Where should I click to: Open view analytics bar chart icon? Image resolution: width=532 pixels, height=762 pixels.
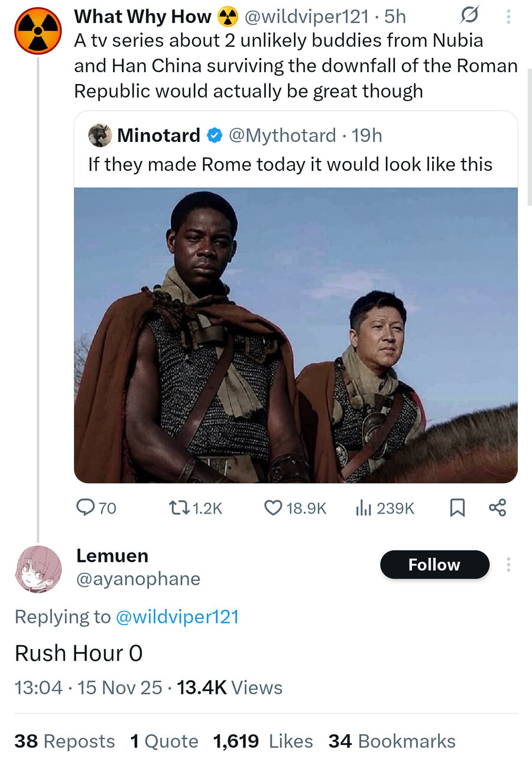pyautogui.click(x=363, y=508)
